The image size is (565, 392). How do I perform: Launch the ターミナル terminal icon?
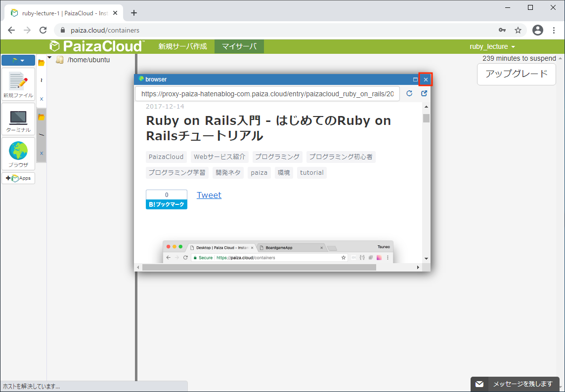[18, 119]
